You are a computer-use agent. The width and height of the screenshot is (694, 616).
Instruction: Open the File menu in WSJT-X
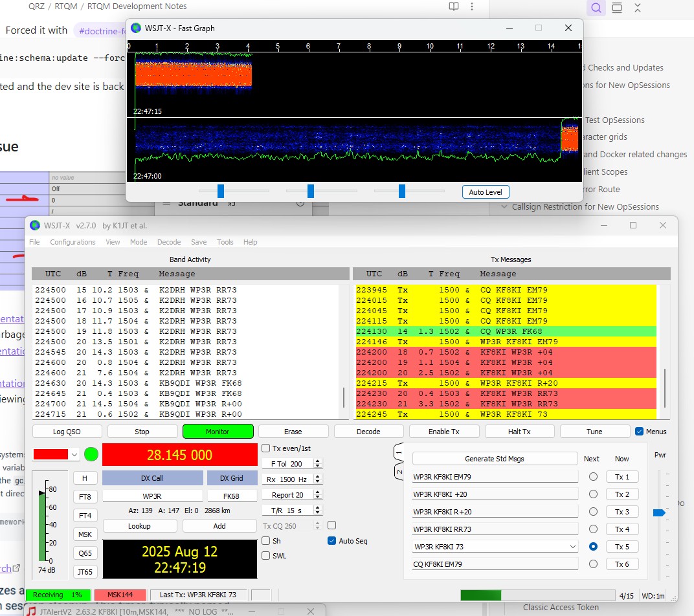[34, 242]
